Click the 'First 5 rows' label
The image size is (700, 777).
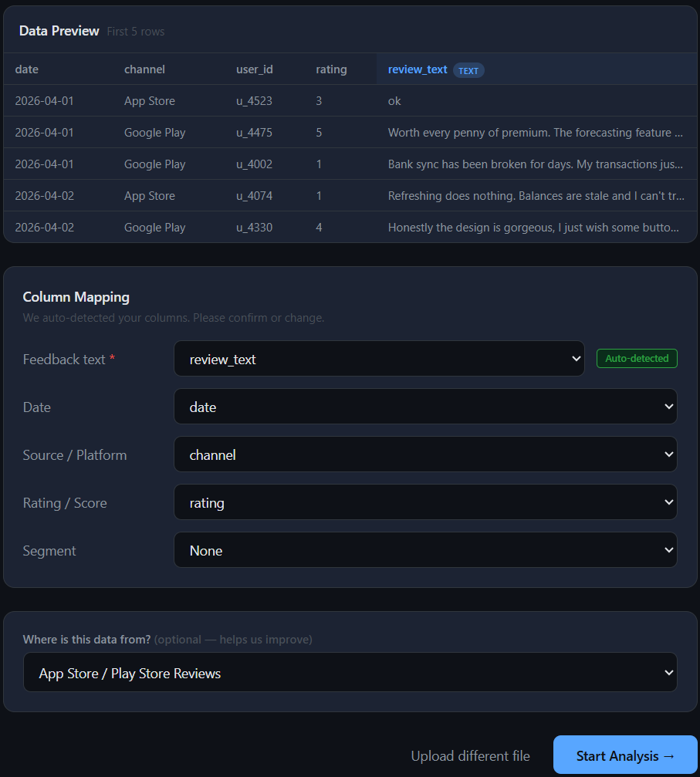tap(135, 32)
